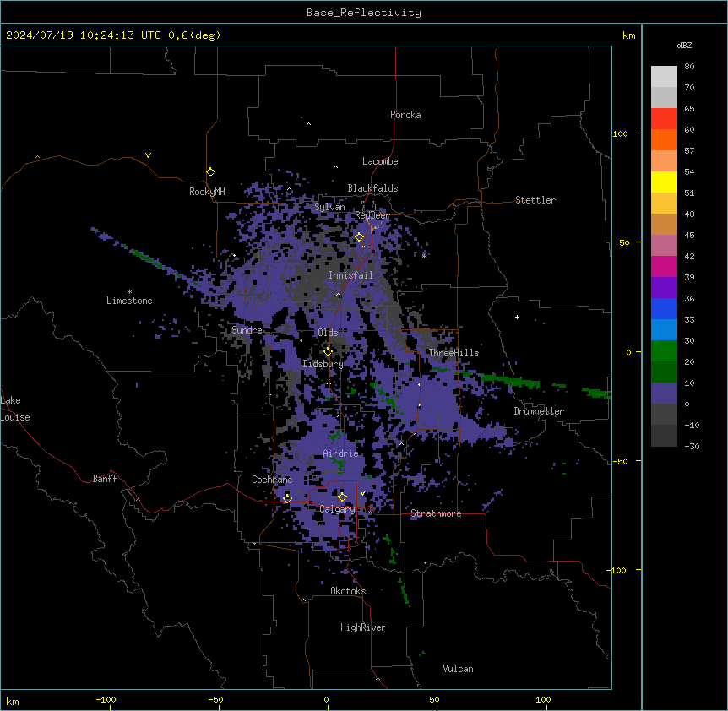The height and width of the screenshot is (711, 728).
Task: Pick the slate-purple 10 dBZ legend swatch
Action: point(664,393)
